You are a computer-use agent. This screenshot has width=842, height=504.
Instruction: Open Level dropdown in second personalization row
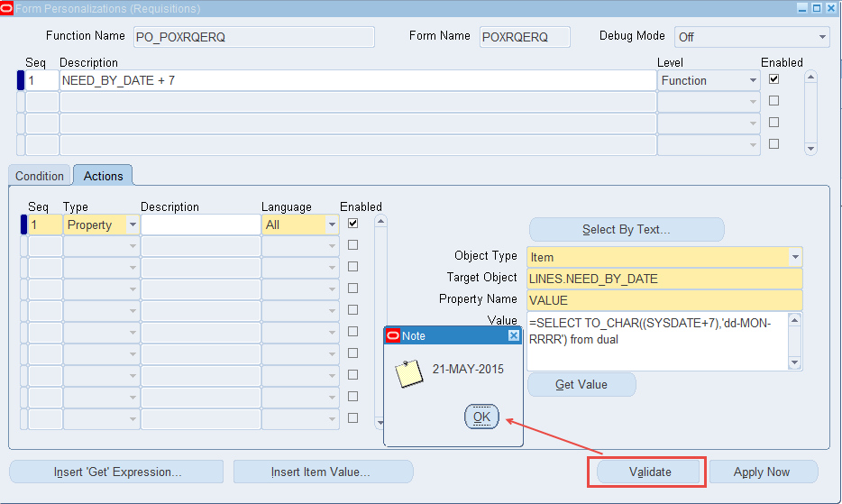[753, 102]
